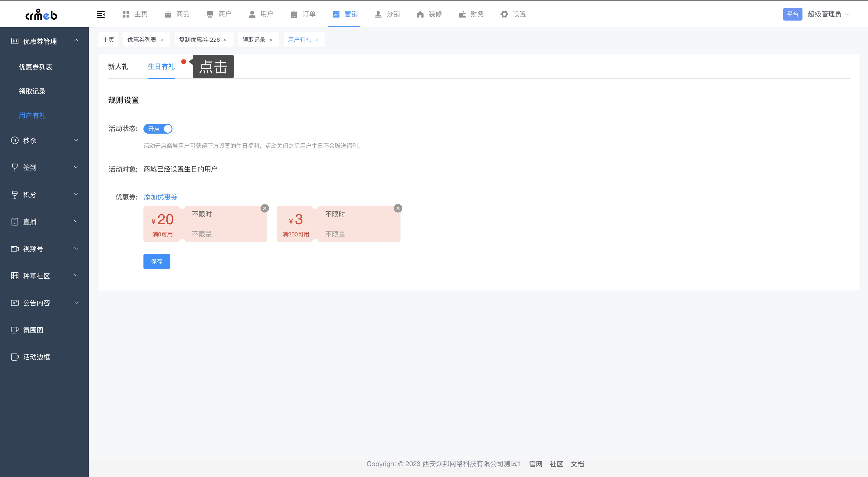
Task: Click the 装修 house icon
Action: (420, 14)
